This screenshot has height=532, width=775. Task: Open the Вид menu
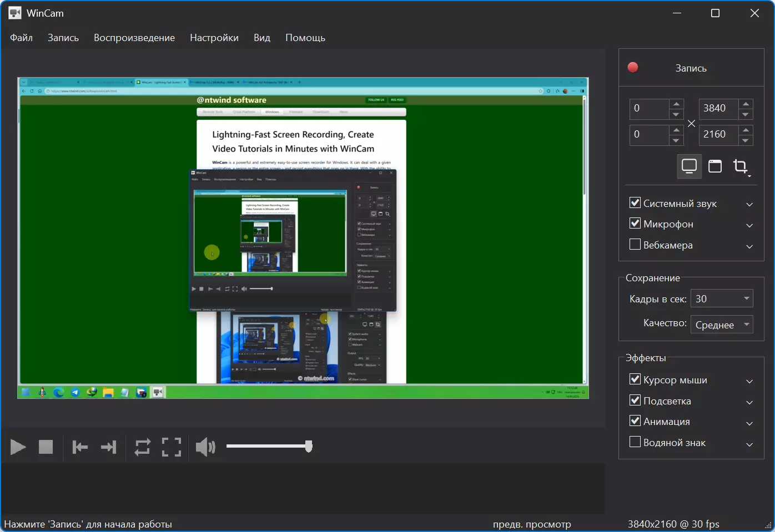pos(262,38)
